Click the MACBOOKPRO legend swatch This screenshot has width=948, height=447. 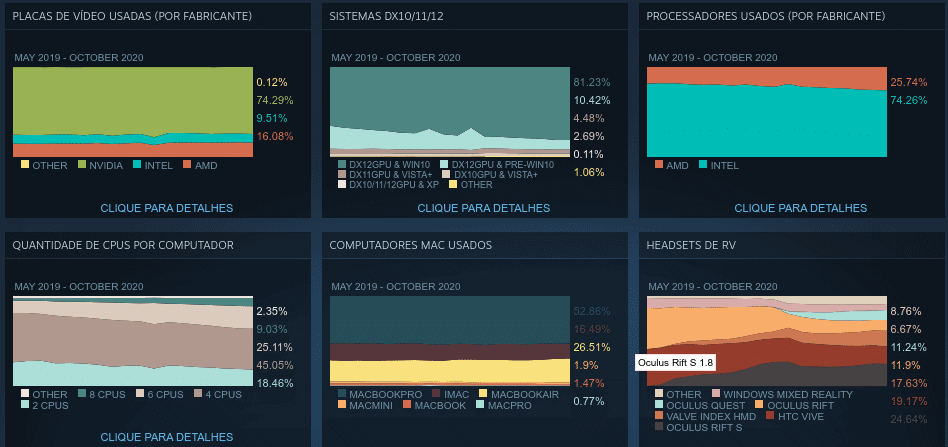[x=342, y=394]
